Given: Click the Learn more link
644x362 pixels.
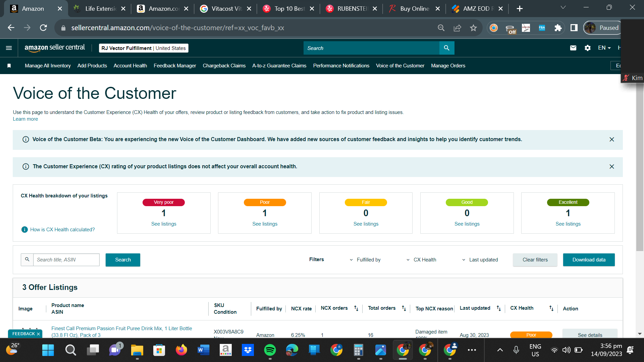Looking at the screenshot, I should [25, 119].
